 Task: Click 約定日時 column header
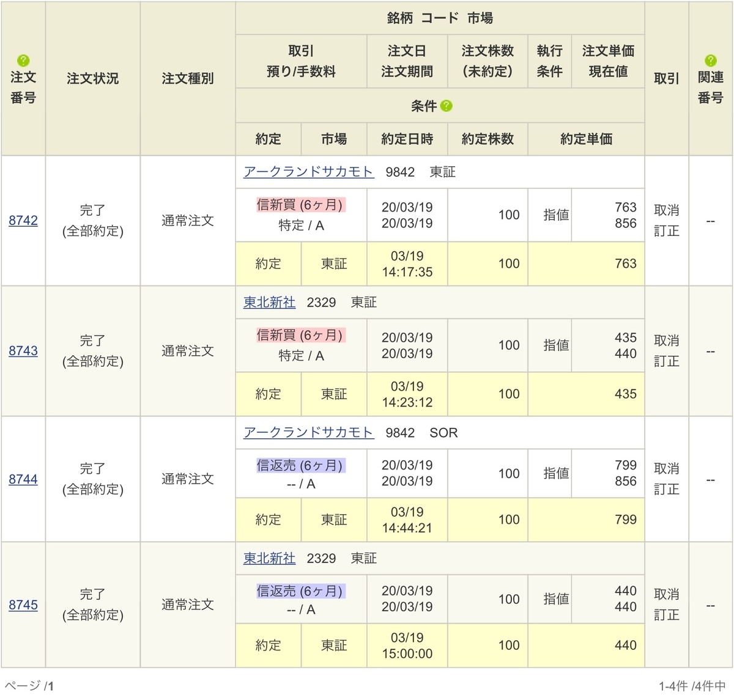407,139
